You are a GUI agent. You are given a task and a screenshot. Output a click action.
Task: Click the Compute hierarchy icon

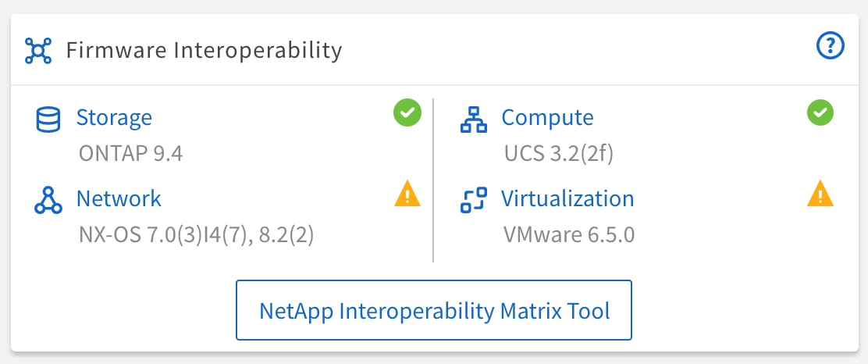click(474, 120)
